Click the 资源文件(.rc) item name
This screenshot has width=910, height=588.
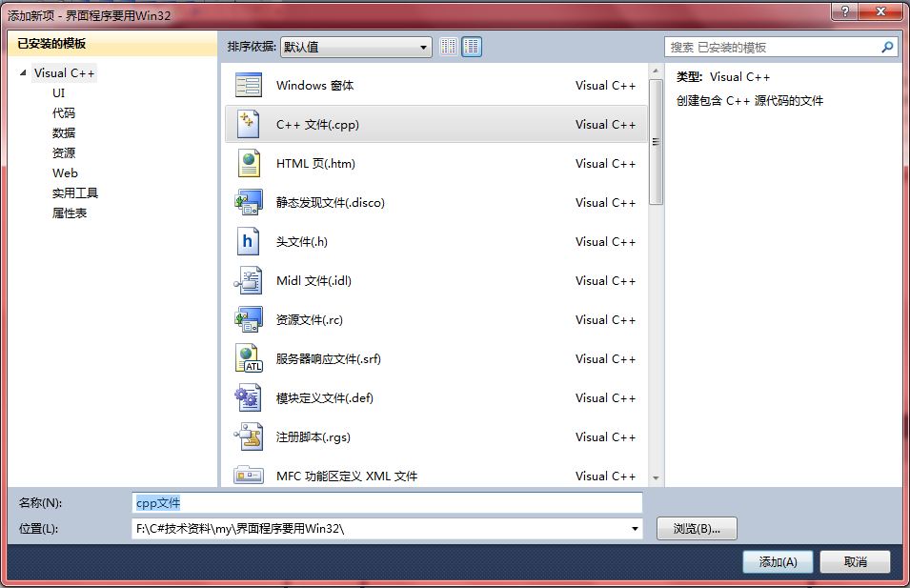point(310,320)
